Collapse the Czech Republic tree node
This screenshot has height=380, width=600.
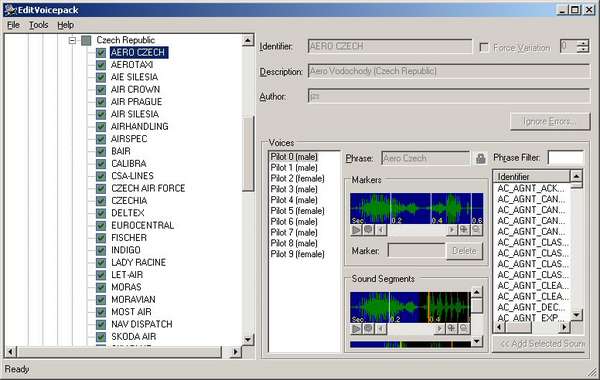[72, 40]
